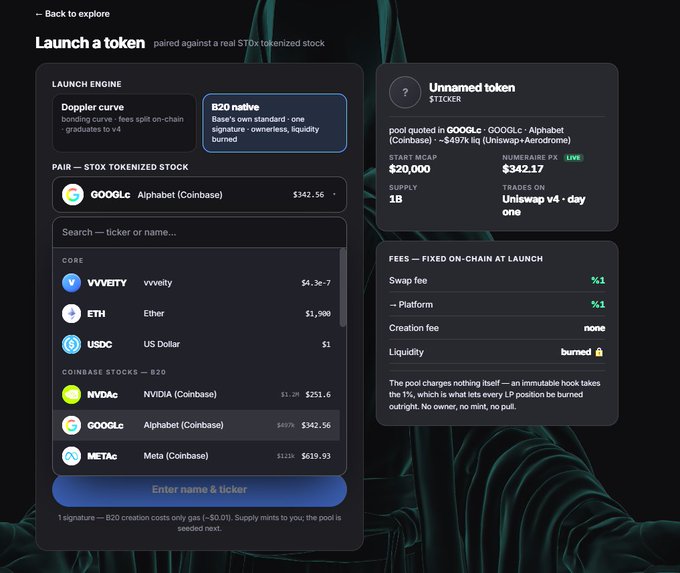Screen dimensions: 680x573
Task: Click the NVIDIA green logo icon
Action: (72, 395)
